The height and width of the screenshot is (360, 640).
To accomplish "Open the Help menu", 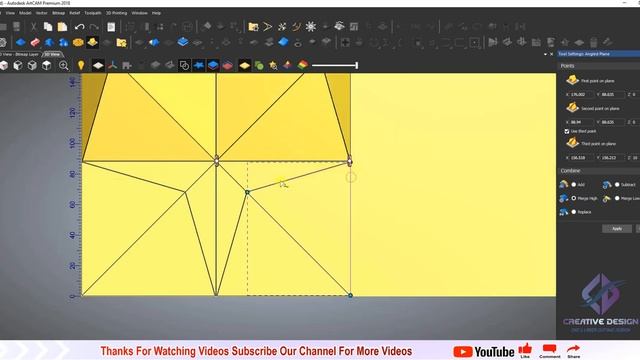I will click(x=156, y=13).
